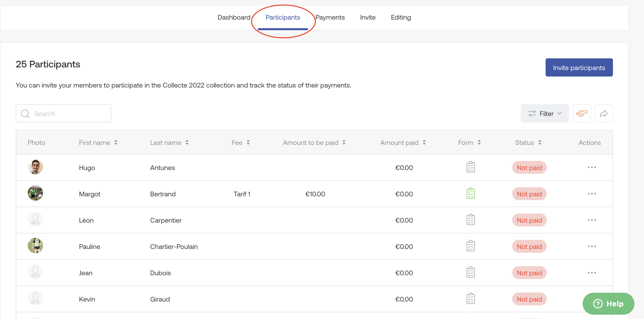The width and height of the screenshot is (644, 319).
Task: Click the orange whistle reminder icon
Action: click(x=581, y=113)
